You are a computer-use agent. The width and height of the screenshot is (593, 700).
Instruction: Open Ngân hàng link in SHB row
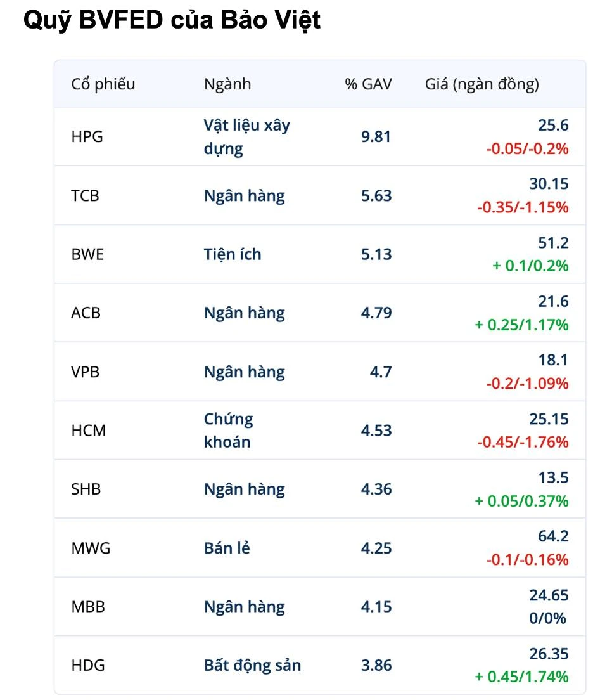(244, 489)
